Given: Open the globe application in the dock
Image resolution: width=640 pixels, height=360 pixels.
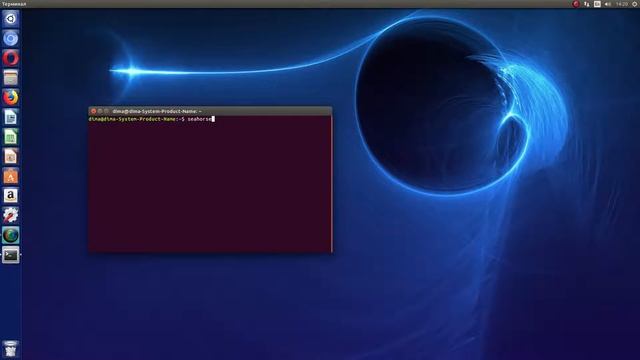Looking at the screenshot, I should click(x=11, y=236).
